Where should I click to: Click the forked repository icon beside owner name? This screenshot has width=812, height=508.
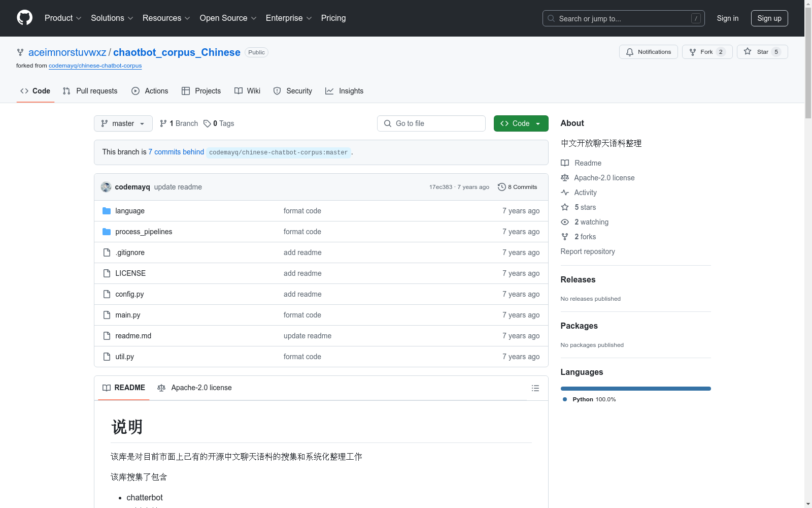(20, 52)
